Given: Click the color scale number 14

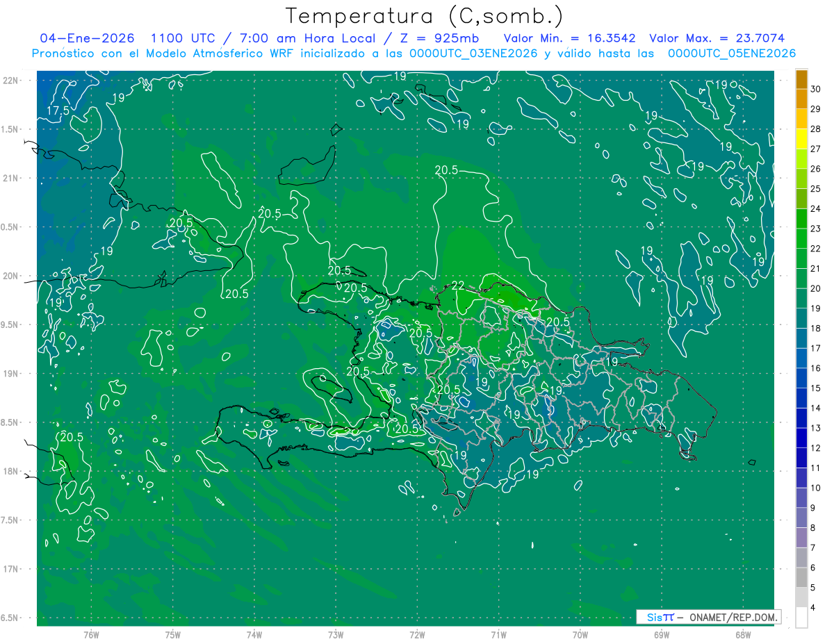Looking at the screenshot, I should [816, 408].
